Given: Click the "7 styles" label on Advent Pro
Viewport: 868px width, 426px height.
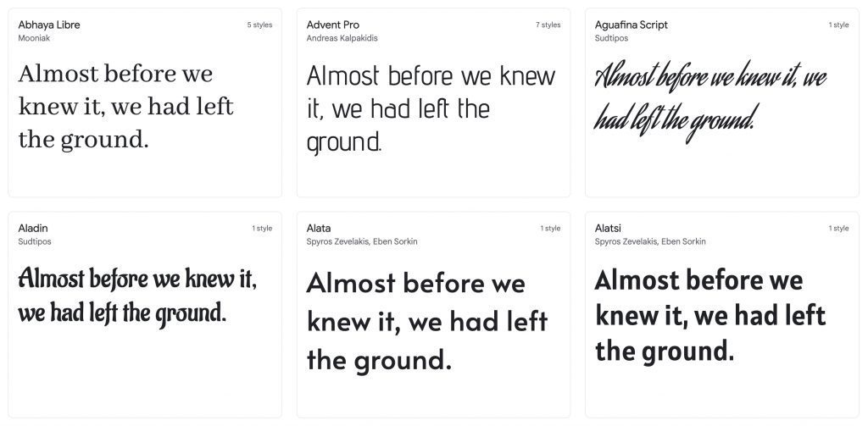Looking at the screenshot, I should (548, 25).
